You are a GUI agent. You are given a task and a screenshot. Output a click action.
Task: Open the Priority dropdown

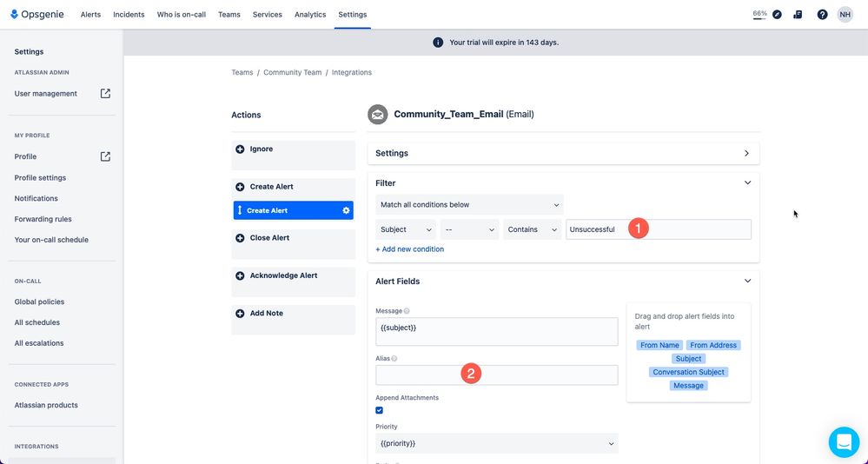click(x=496, y=443)
